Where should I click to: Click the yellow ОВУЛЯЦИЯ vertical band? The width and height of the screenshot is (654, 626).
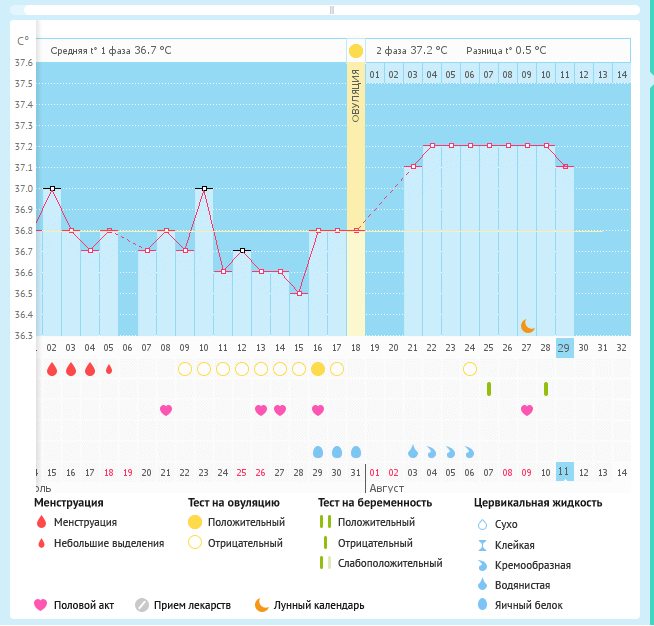[x=356, y=200]
